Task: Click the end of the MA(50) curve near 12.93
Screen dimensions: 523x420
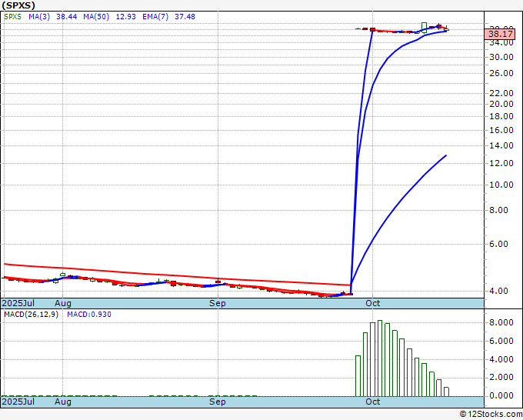Action: (x=446, y=156)
